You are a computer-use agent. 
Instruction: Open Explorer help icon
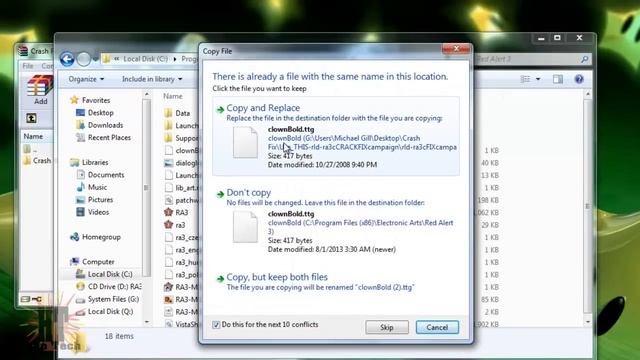click(x=579, y=79)
